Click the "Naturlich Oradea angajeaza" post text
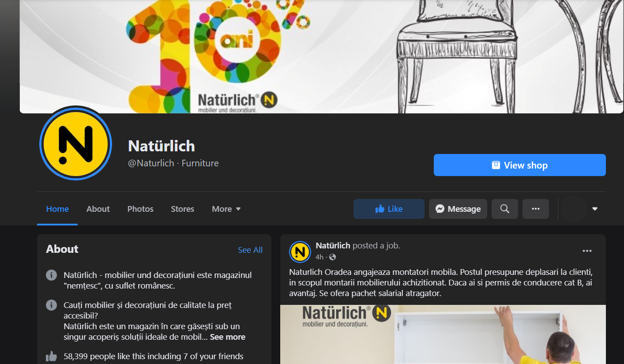624x364 pixels. click(x=440, y=282)
